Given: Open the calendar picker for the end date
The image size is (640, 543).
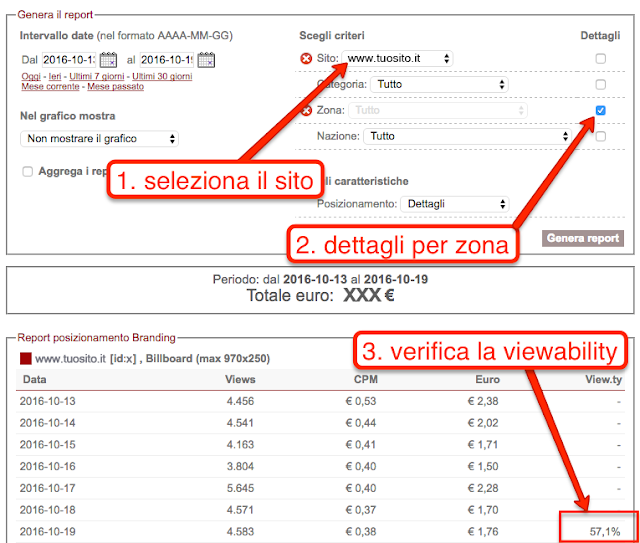Looking at the screenshot, I should 206,60.
